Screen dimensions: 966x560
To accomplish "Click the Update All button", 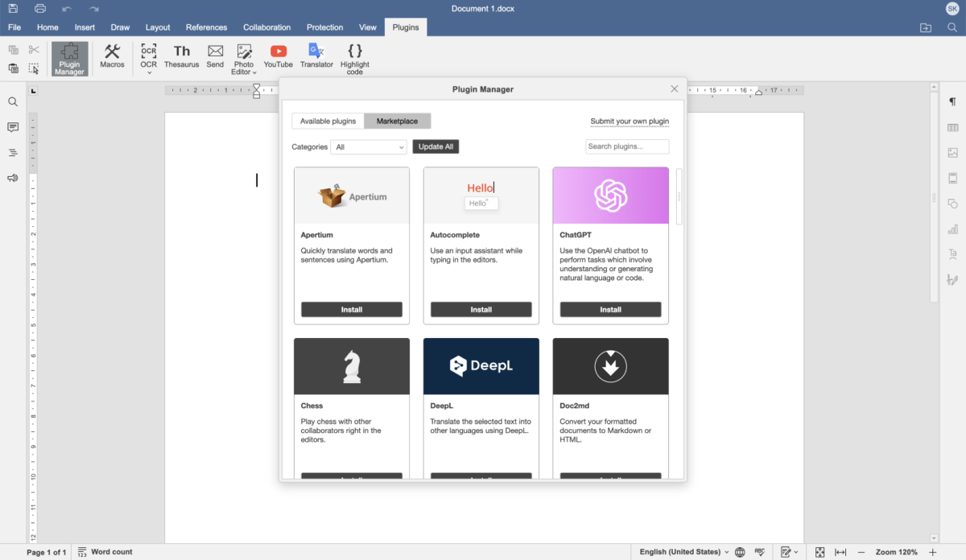I will click(x=436, y=146).
